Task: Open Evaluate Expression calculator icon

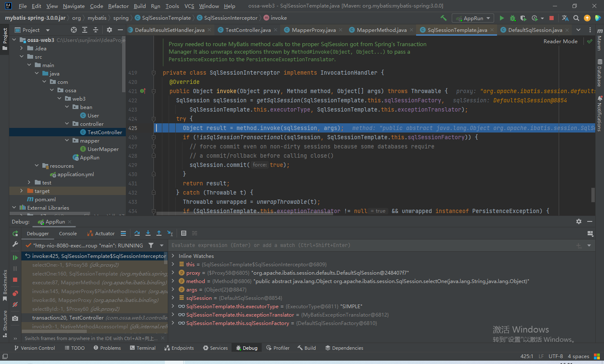Action: coord(184,233)
